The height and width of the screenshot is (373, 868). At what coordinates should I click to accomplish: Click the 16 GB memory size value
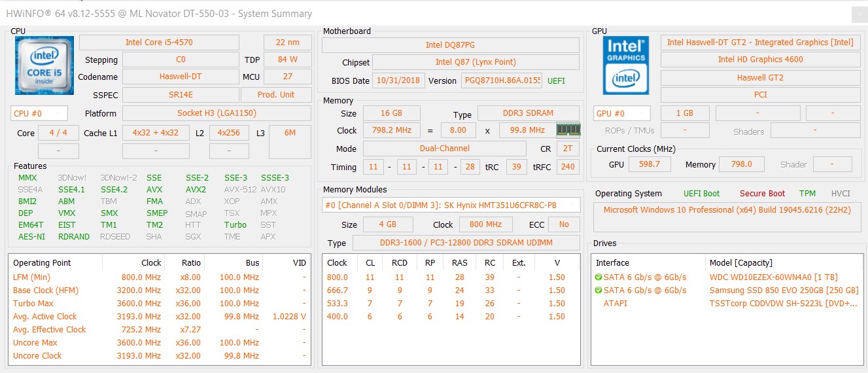(x=391, y=113)
